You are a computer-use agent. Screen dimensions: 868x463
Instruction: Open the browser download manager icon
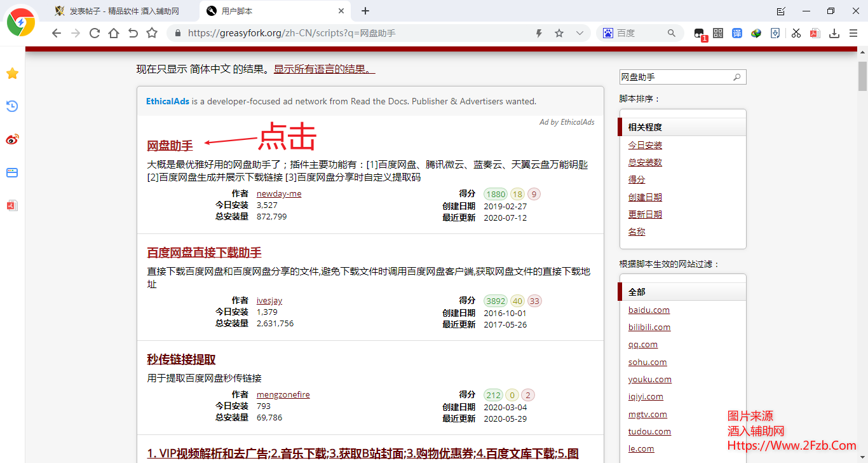point(834,32)
